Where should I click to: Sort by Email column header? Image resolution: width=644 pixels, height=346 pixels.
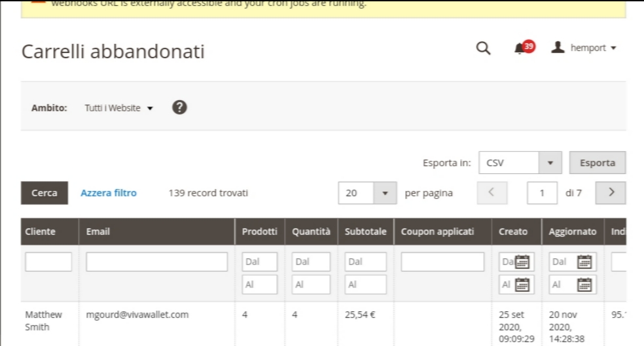pos(157,232)
